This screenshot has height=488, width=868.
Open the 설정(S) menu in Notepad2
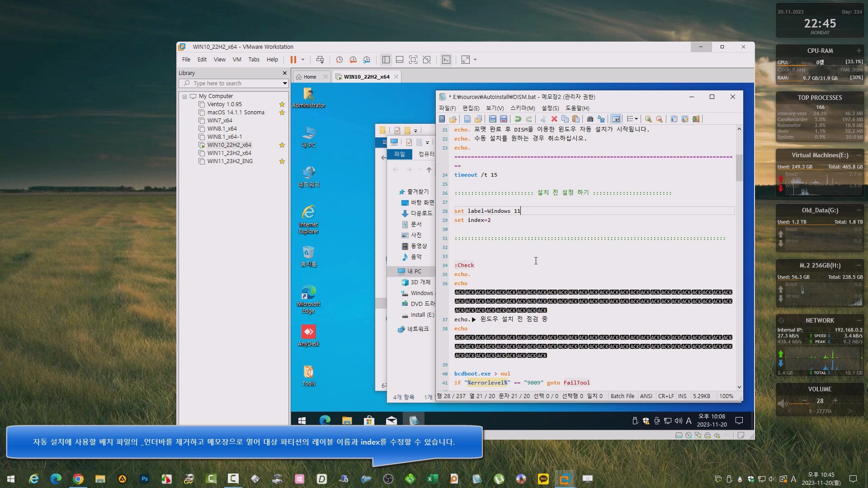click(550, 108)
